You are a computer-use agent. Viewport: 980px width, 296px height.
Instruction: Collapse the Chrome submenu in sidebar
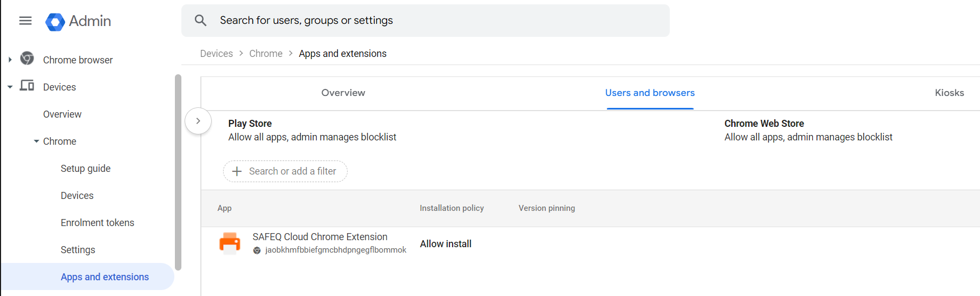point(36,141)
